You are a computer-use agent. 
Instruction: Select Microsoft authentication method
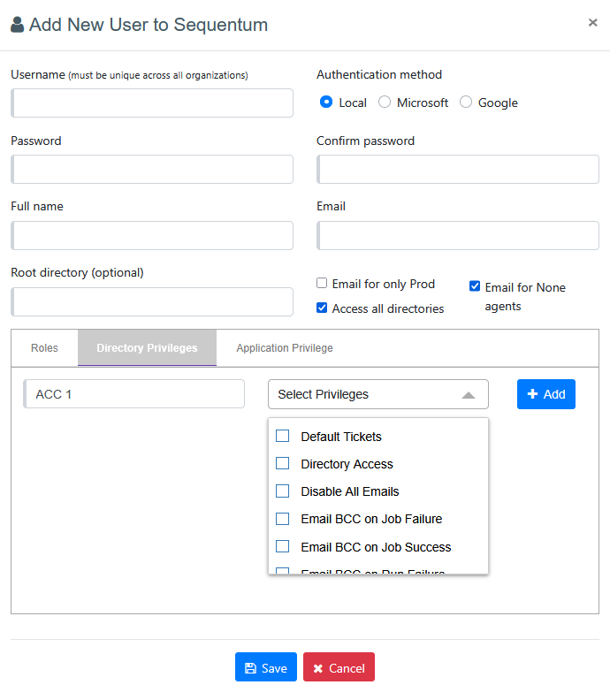click(385, 103)
